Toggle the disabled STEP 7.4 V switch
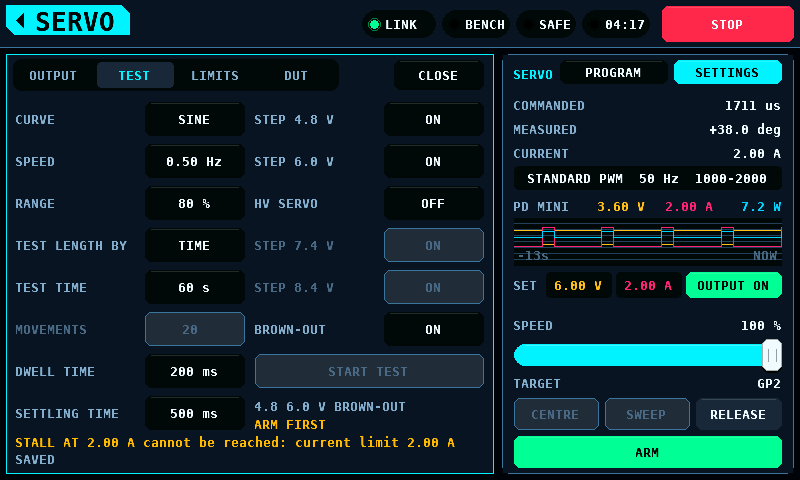The image size is (800, 480). (434, 245)
